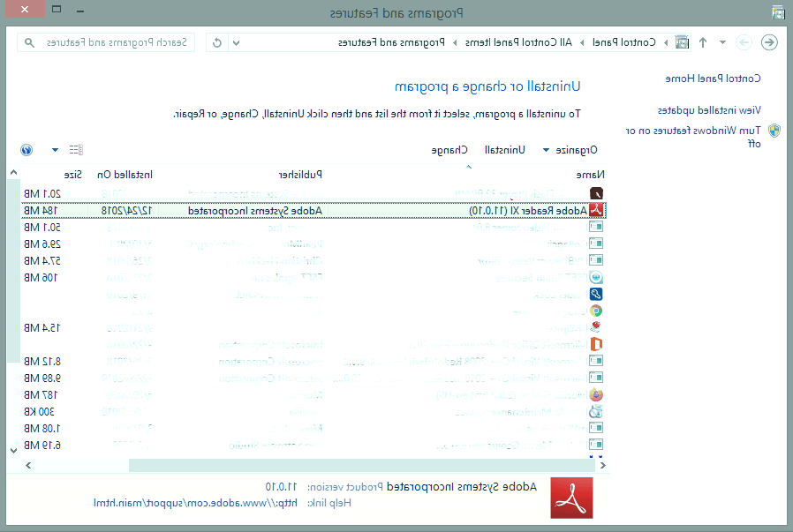Click the 50.1 MB size cell

coord(42,228)
